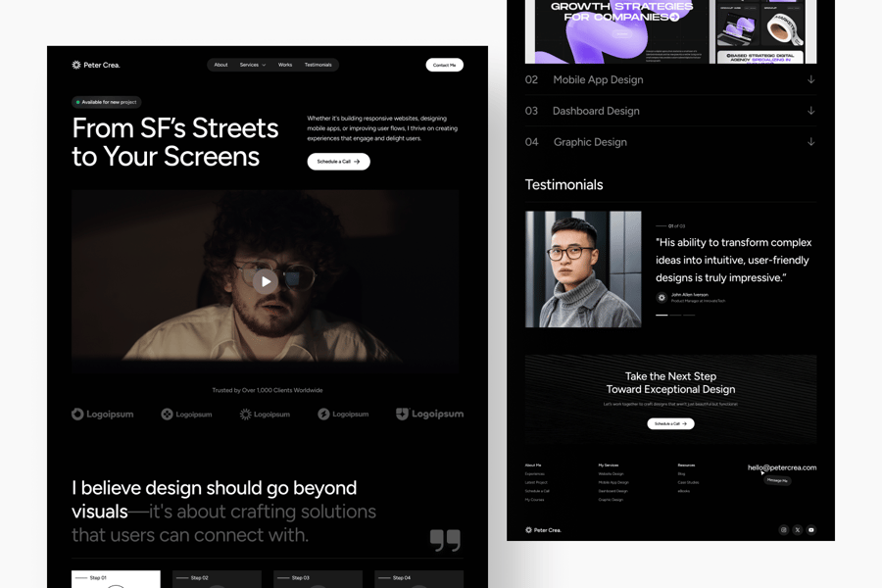Select the Step 02 tab
This screenshot has width=882, height=588.
click(218, 579)
